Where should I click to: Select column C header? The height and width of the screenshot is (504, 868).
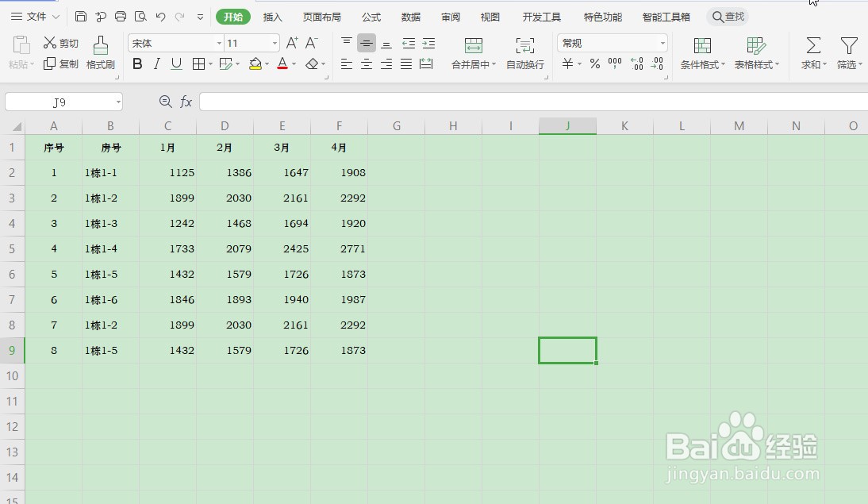167,126
